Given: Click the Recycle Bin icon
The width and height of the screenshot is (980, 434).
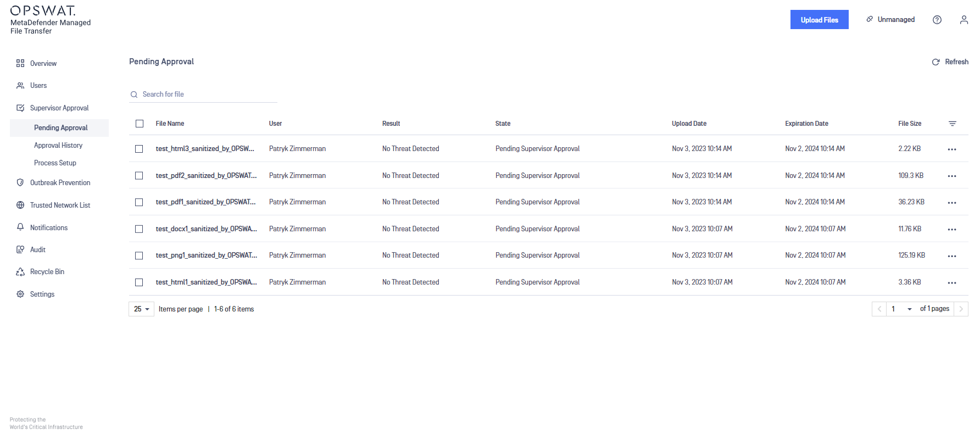Looking at the screenshot, I should (x=20, y=272).
